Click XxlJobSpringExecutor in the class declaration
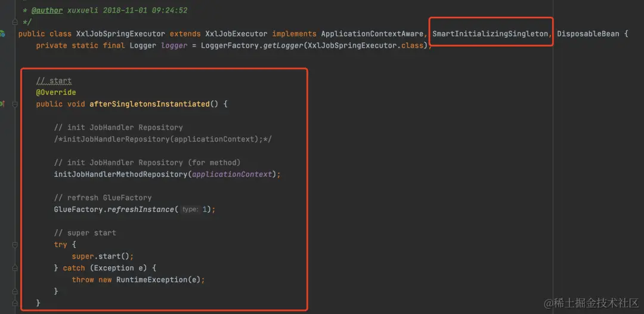This screenshot has height=314, width=644. [x=120, y=33]
